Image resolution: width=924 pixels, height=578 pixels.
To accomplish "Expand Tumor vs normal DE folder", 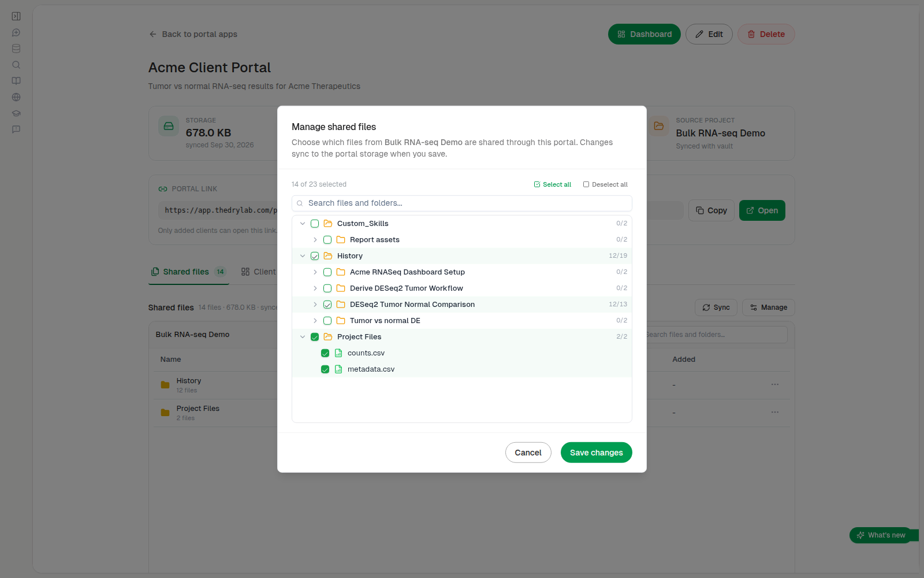I will [315, 321].
